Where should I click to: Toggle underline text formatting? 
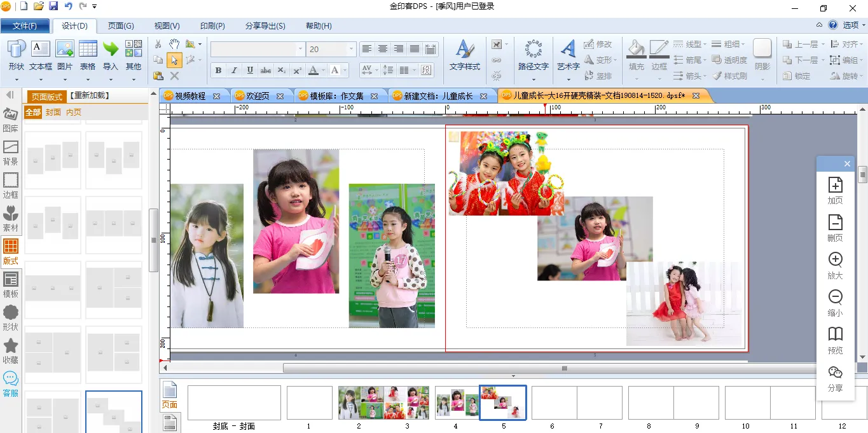[250, 71]
